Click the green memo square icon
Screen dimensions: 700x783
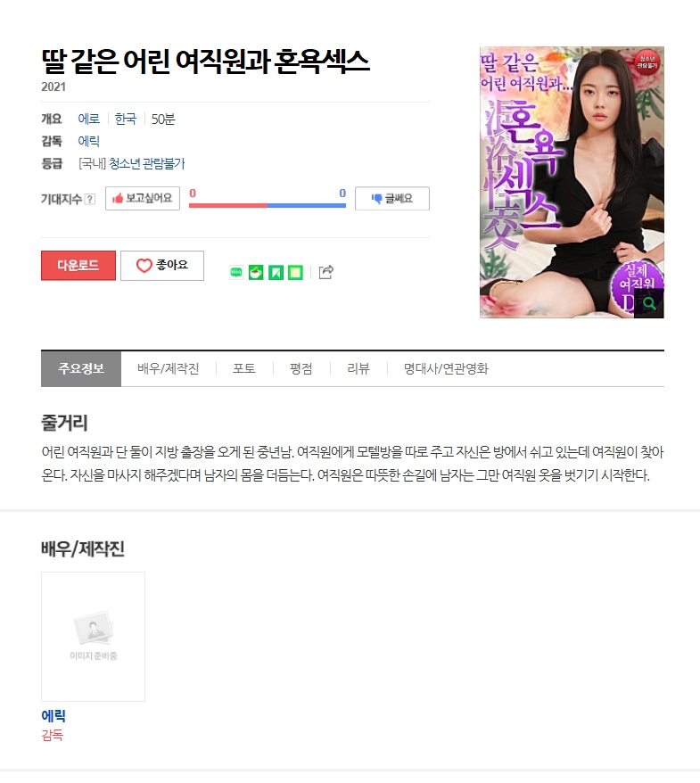(x=295, y=273)
